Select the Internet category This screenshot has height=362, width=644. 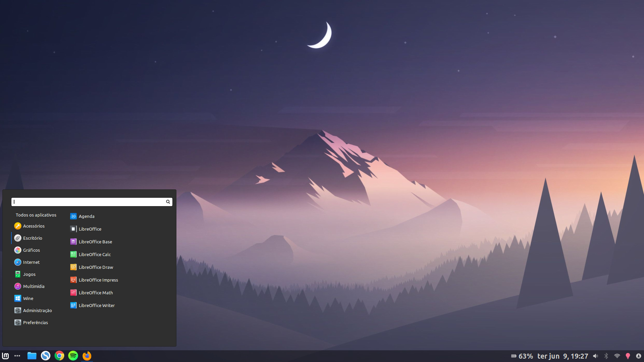31,262
